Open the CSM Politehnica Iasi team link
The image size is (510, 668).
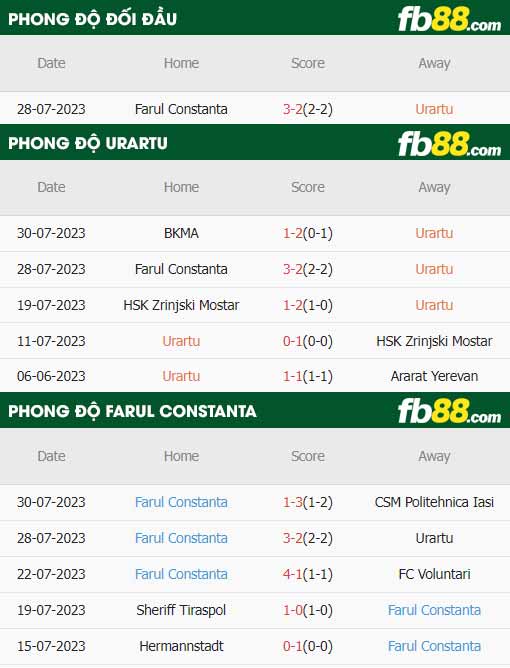434,502
